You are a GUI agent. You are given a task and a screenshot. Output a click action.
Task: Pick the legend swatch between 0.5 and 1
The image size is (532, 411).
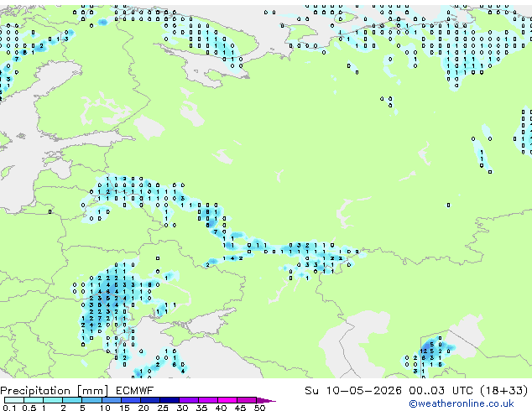coord(34,400)
